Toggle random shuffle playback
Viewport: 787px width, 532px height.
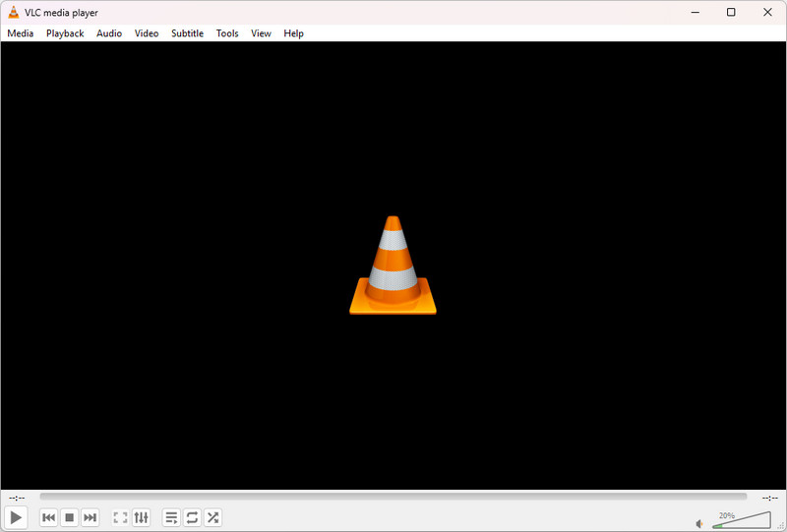pos(213,517)
